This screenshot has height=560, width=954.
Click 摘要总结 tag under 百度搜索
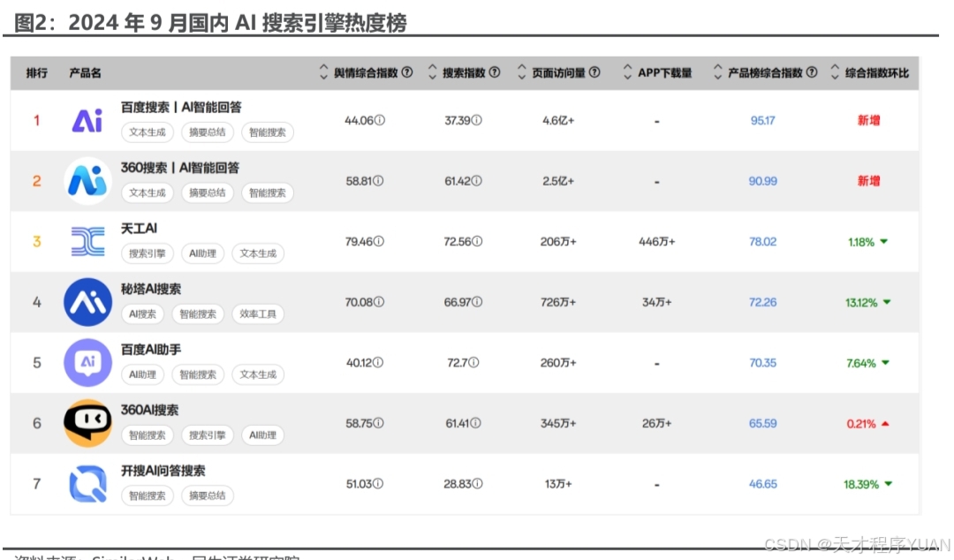(x=208, y=132)
